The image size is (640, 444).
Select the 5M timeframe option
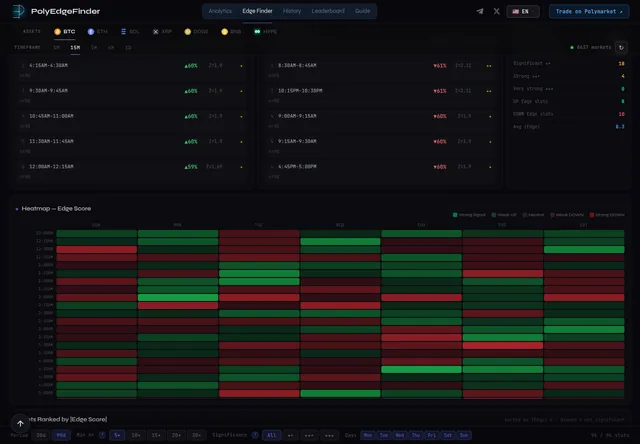56,47
